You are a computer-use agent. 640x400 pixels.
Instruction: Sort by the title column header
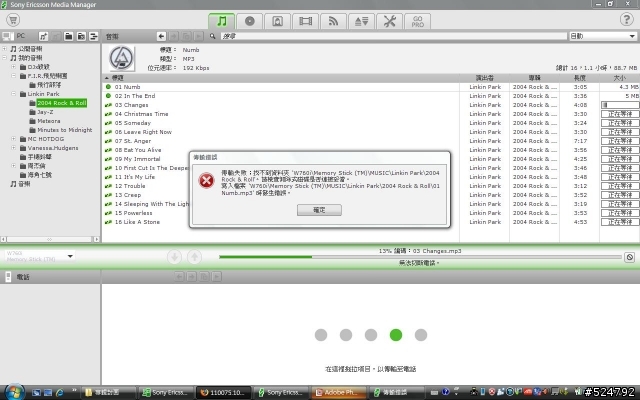click(x=280, y=78)
